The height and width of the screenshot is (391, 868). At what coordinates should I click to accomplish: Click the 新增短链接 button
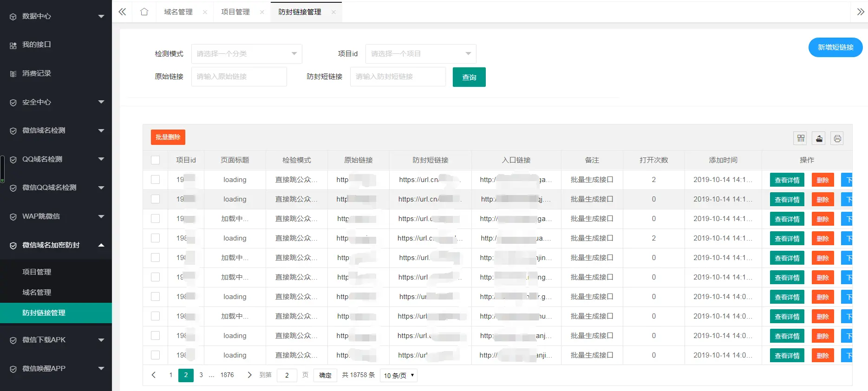pos(835,47)
